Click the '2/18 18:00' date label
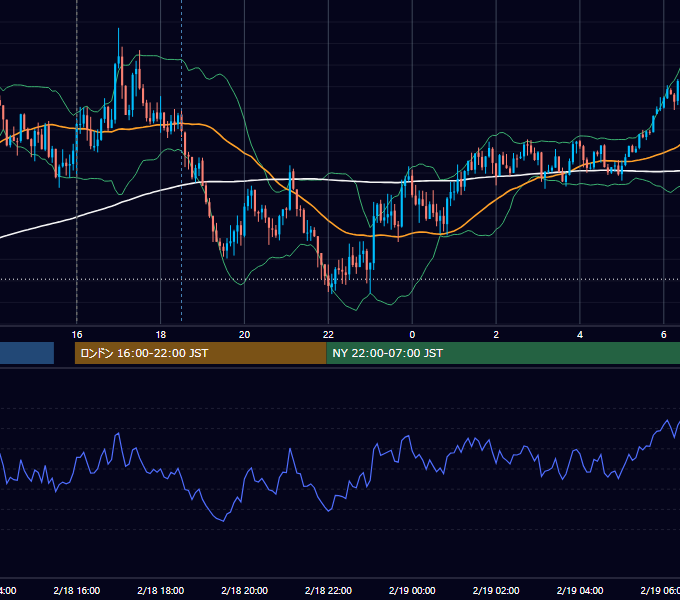Screen dimensions: 680x600 [x=160, y=590]
